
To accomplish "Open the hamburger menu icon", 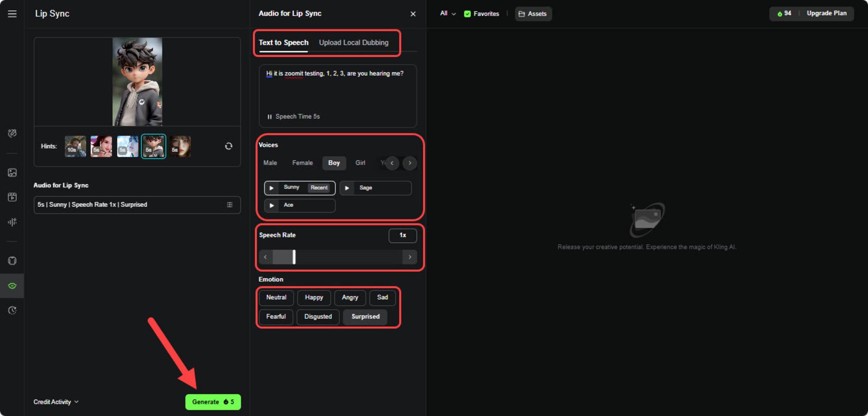I will (12, 14).
